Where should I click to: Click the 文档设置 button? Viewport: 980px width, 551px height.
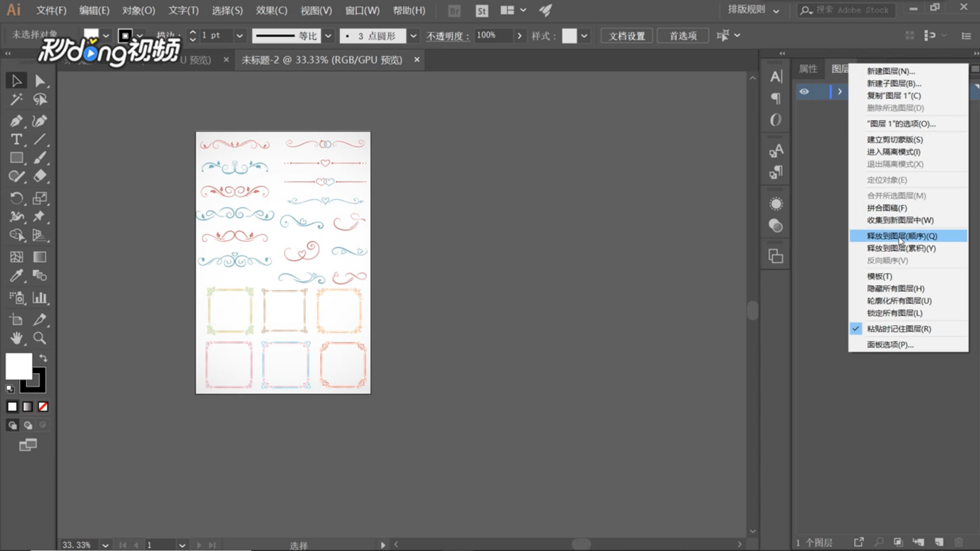point(626,36)
